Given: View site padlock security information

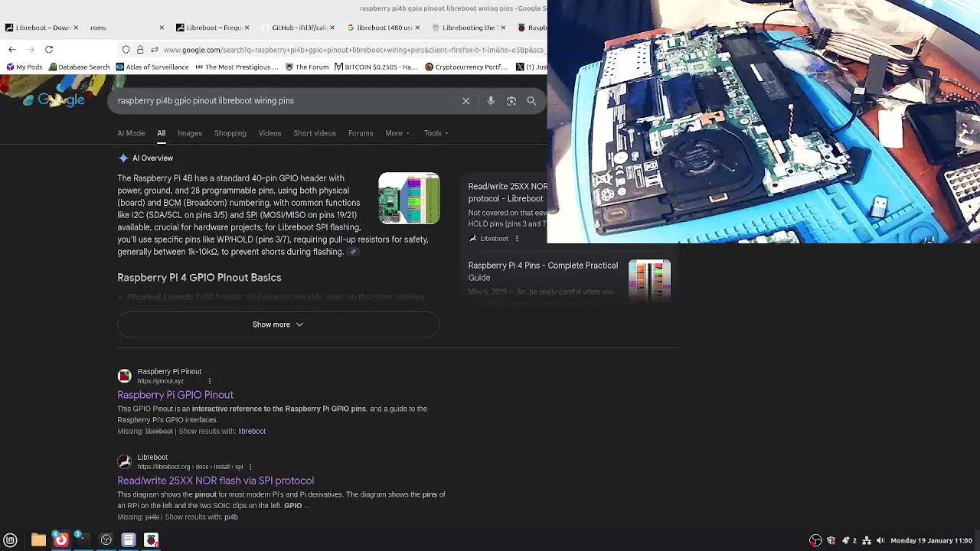Looking at the screenshot, I should pyautogui.click(x=140, y=50).
